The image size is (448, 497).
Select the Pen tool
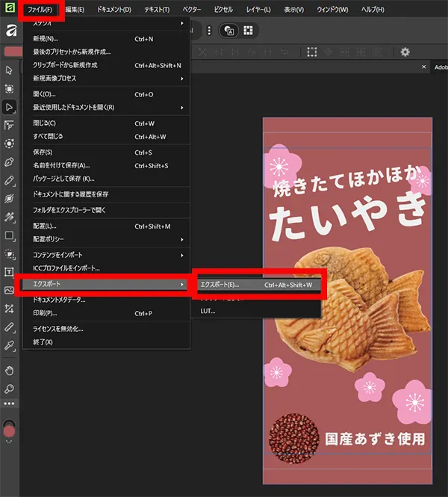[9, 161]
